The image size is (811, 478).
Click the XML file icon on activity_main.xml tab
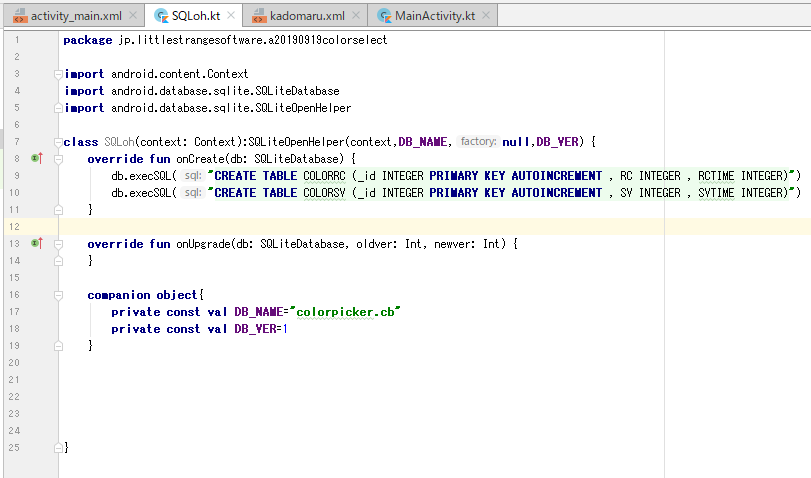[20, 16]
